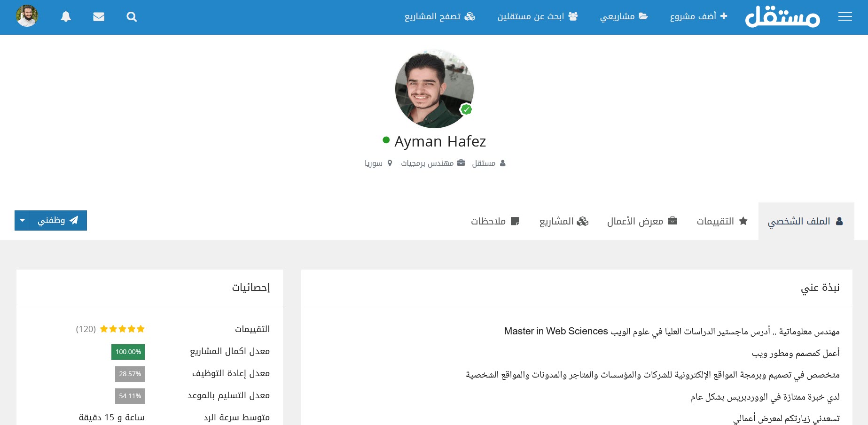This screenshot has height=425, width=868.
Task: Click the (120) ratings count
Action: point(86,329)
